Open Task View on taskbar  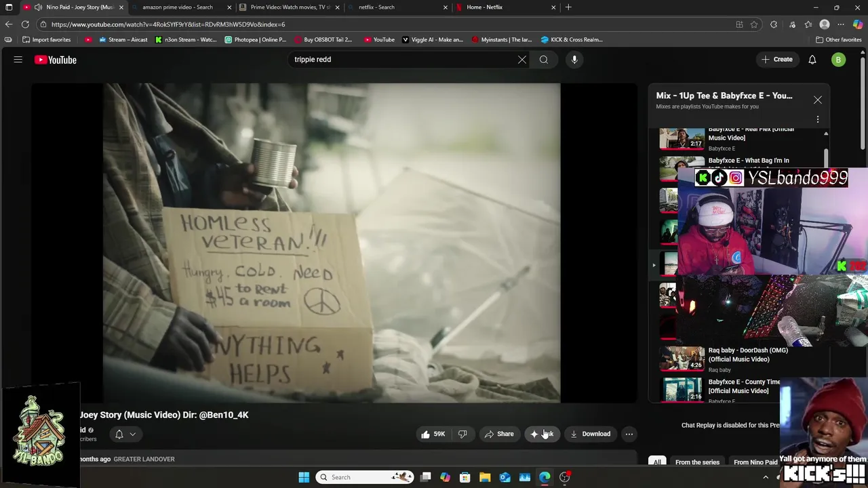coord(425,477)
